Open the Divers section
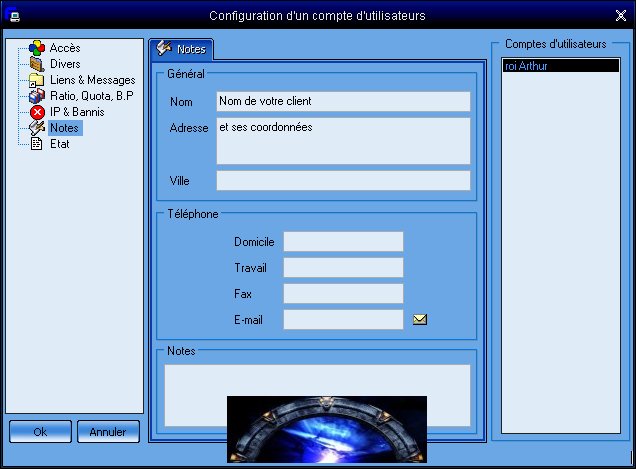This screenshot has width=636, height=469. [65, 64]
